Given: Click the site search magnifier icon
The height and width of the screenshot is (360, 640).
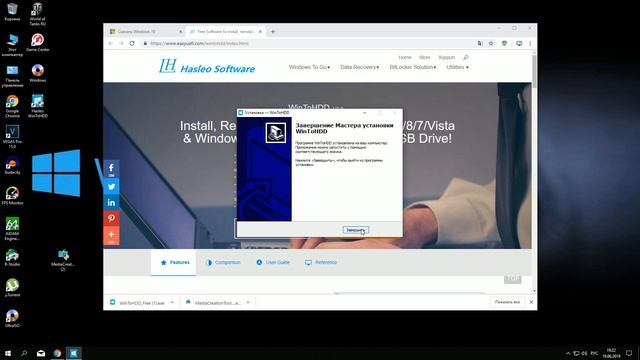Looking at the screenshot, I should pos(466,58).
